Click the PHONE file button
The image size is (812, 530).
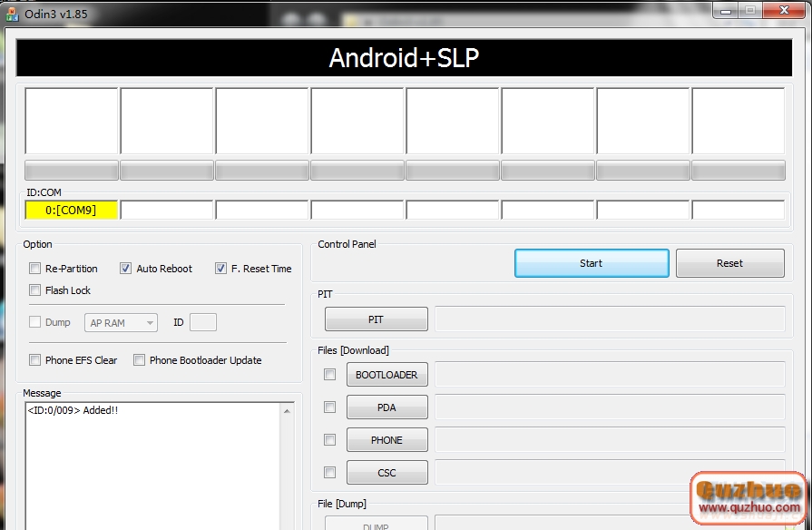point(386,440)
